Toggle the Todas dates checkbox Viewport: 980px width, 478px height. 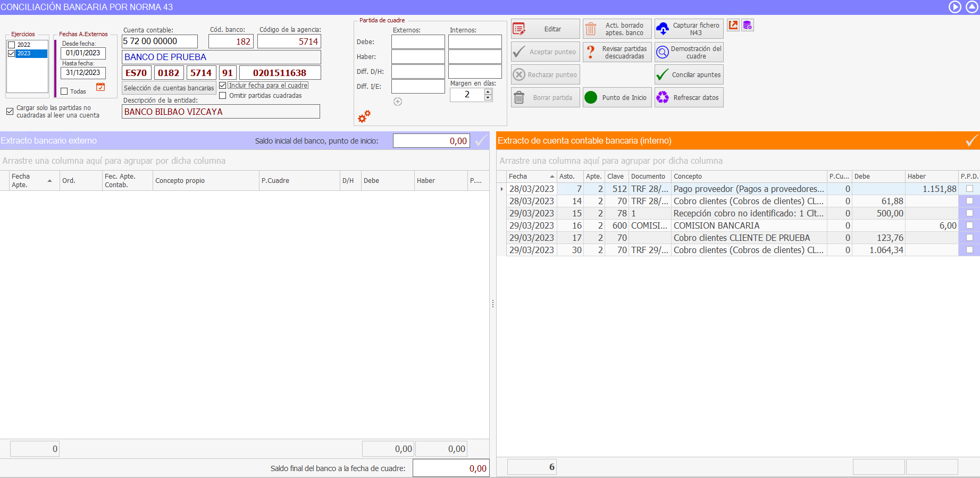(x=64, y=91)
